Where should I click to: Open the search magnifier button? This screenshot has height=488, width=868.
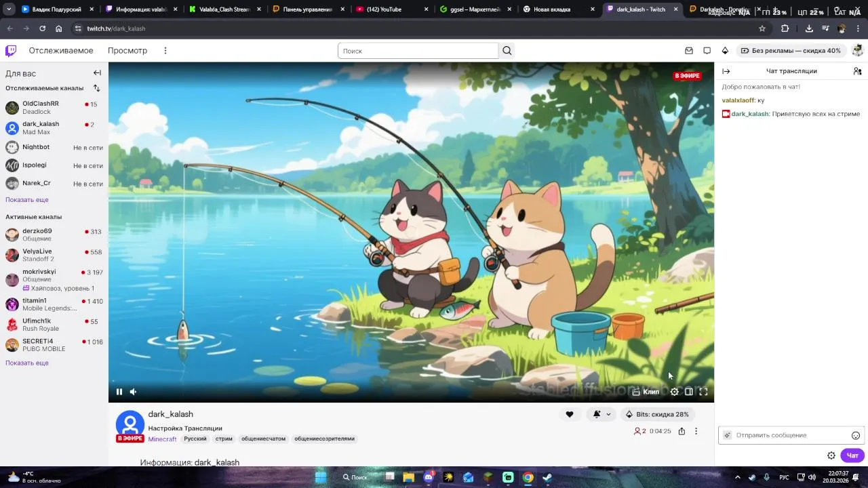click(x=507, y=51)
